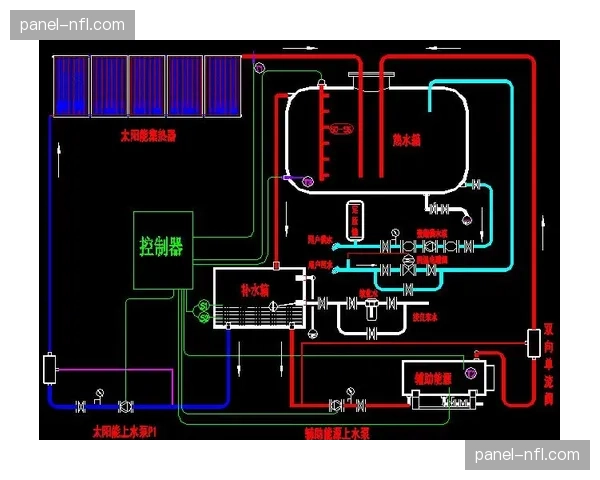The image size is (600, 480).
Task: Click the 热水箱 hot water tank label
Action: (406, 141)
